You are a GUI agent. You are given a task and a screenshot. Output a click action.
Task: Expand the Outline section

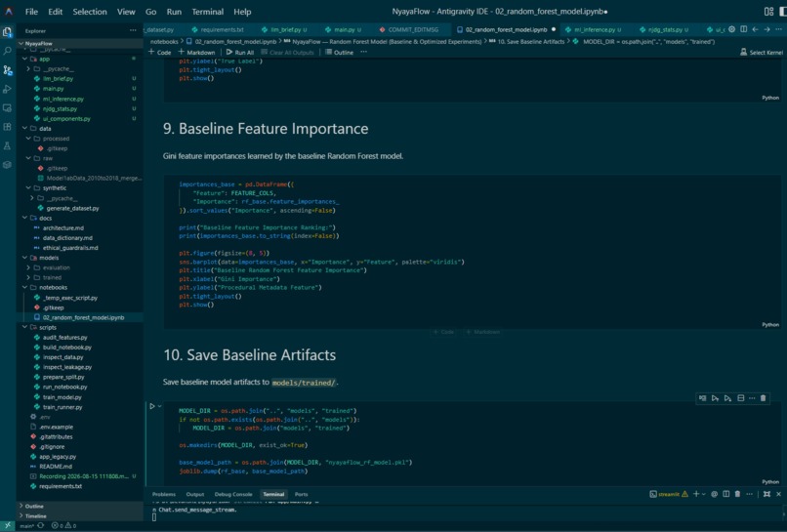point(34,506)
